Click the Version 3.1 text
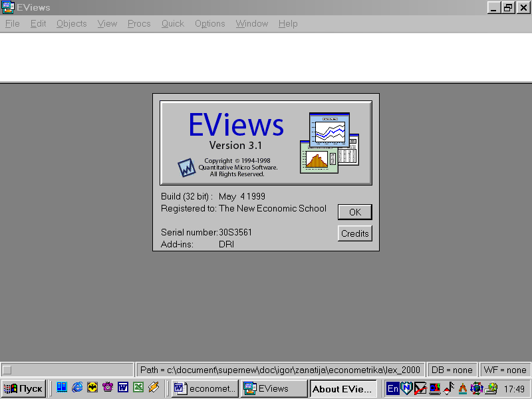The height and width of the screenshot is (399, 532). (x=236, y=146)
